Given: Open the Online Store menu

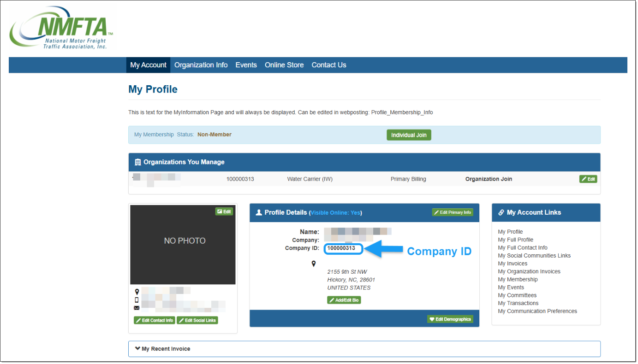Looking at the screenshot, I should point(284,65).
